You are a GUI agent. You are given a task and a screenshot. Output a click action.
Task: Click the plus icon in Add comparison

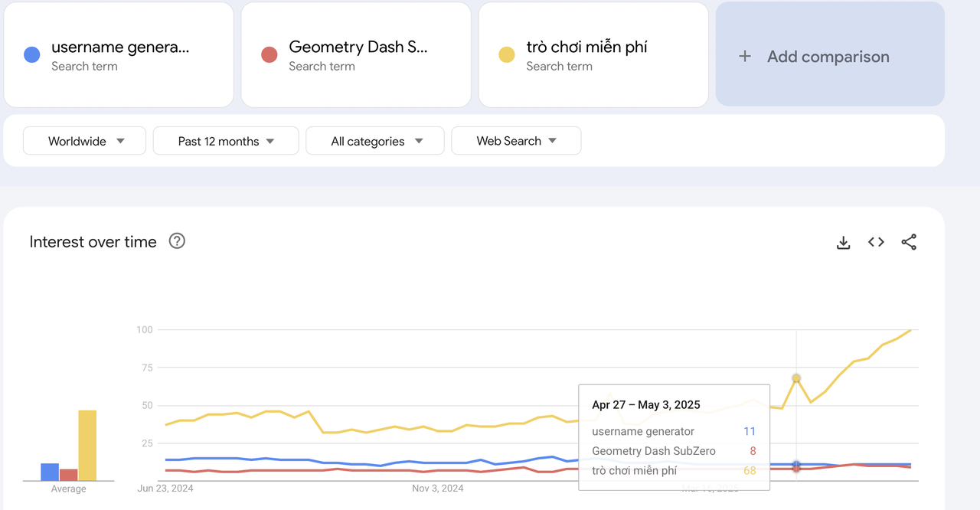point(744,57)
